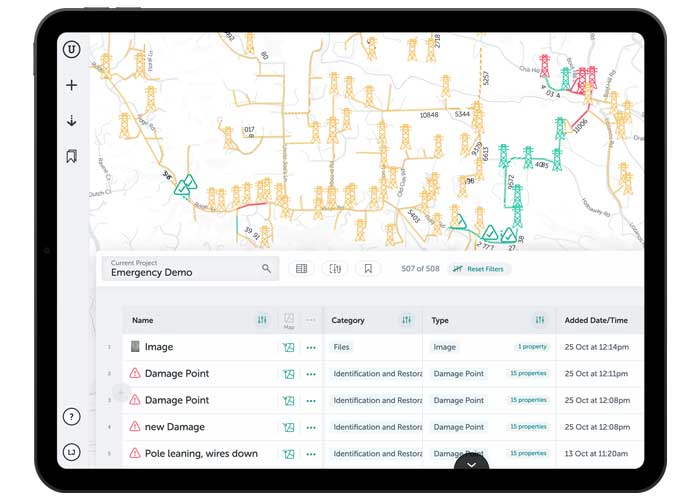Click the 10848 line label on the map

[x=429, y=115]
